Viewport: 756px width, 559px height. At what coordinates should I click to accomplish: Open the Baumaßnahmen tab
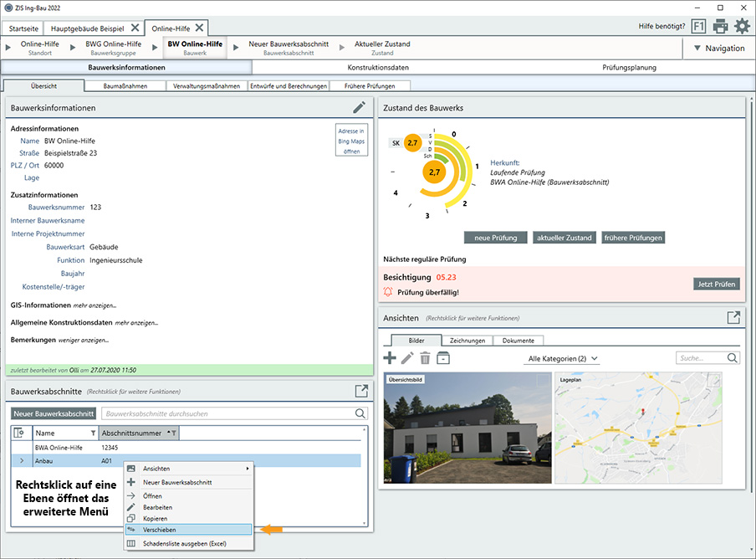(x=125, y=86)
